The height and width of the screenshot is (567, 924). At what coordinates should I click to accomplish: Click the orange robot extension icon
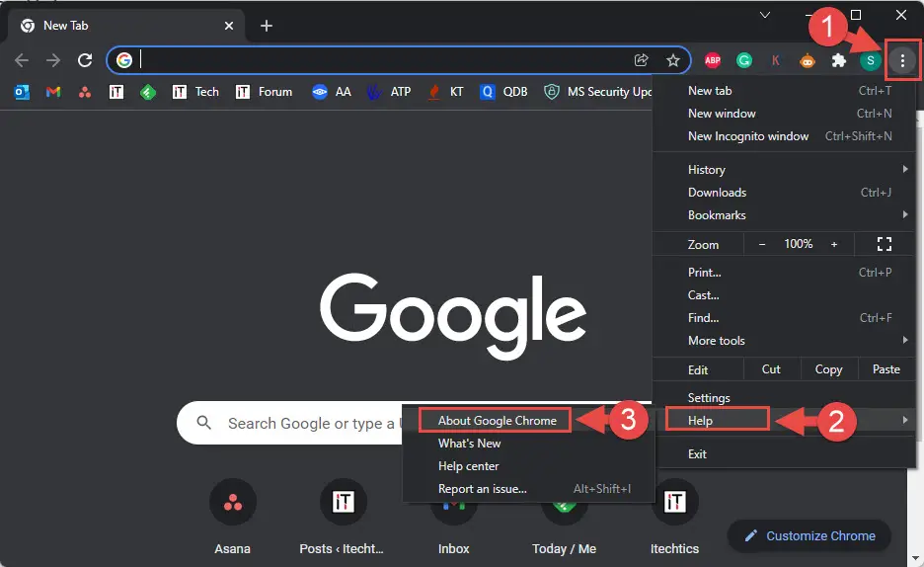808,60
